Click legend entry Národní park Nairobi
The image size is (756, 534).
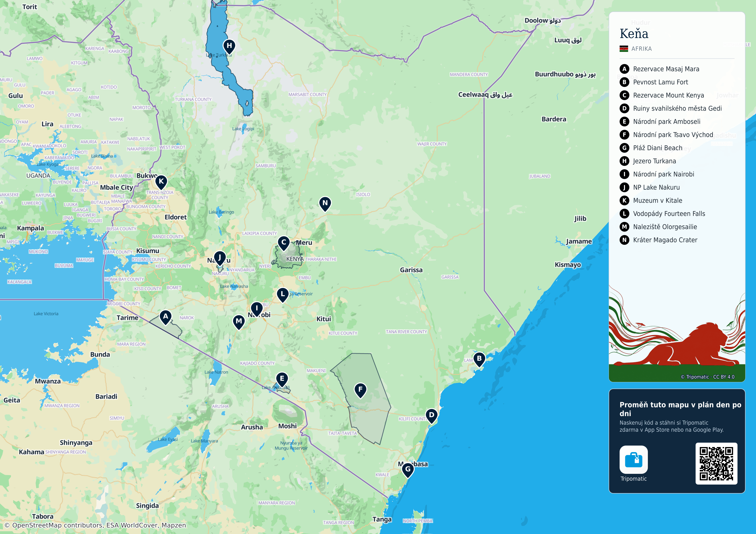tap(657, 174)
